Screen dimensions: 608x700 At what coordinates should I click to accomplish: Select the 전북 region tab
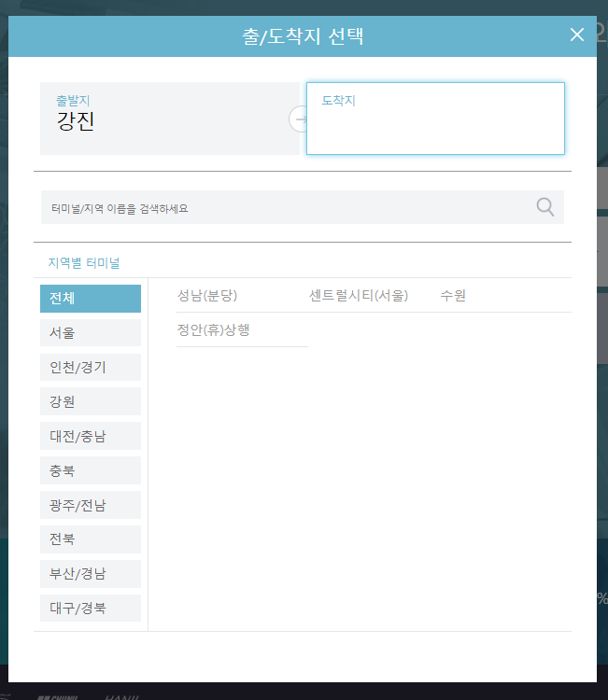click(91, 539)
